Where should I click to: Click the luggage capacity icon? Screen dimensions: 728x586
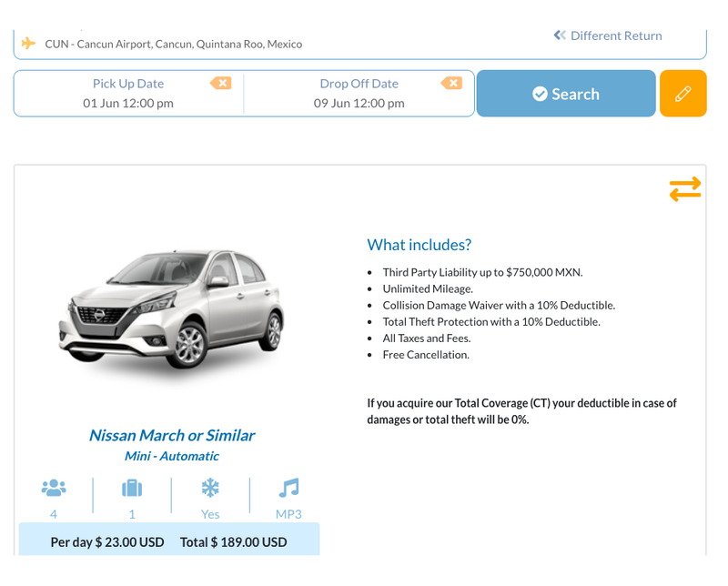(132, 489)
